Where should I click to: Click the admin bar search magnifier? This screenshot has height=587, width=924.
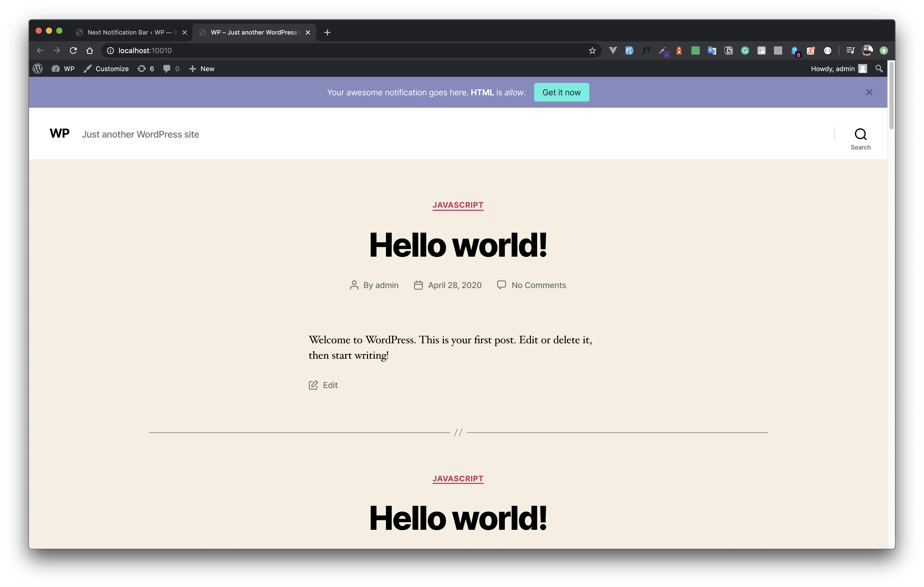tap(879, 69)
